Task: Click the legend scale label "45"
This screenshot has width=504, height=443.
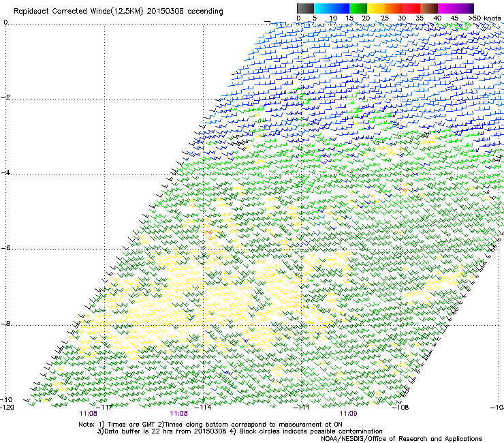Action: (454, 18)
